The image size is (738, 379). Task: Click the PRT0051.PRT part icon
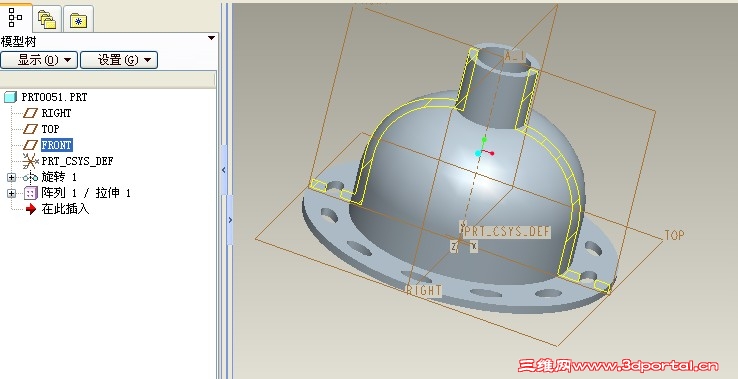coord(10,97)
